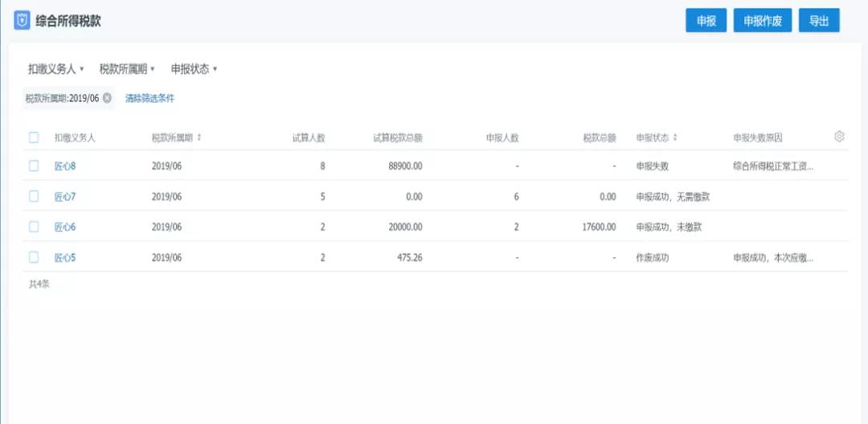Expand the 税款所属期 filter dropdown
Image resolution: width=868 pixels, height=424 pixels.
click(x=127, y=69)
